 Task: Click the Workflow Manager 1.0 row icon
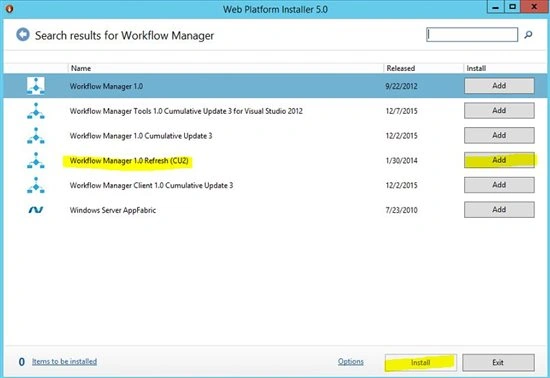click(x=36, y=86)
